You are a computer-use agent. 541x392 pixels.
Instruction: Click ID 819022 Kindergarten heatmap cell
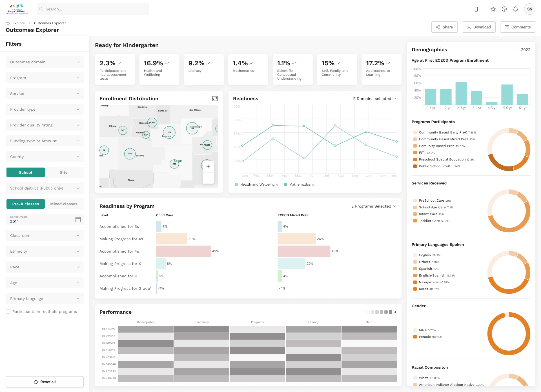[146, 329]
